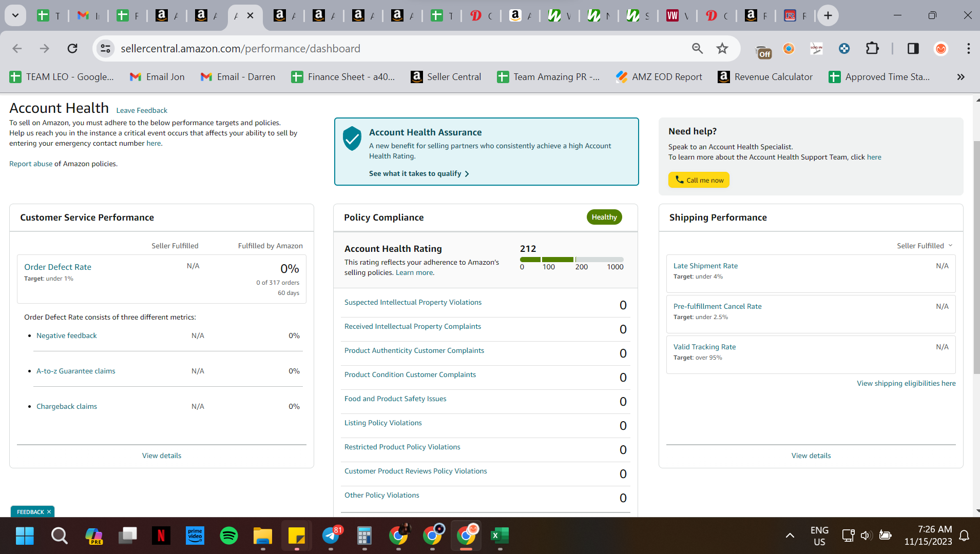Click the Report abuse link
Image resolution: width=980 pixels, height=554 pixels.
[x=31, y=164]
